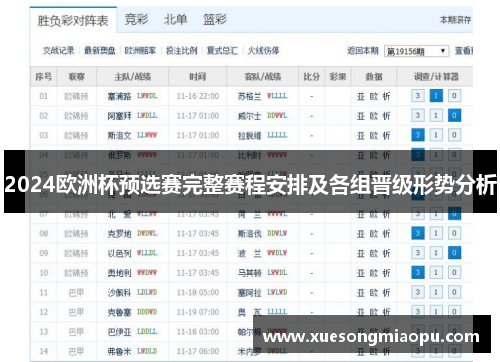Click home team 奥地利 in row 10

click(x=119, y=273)
